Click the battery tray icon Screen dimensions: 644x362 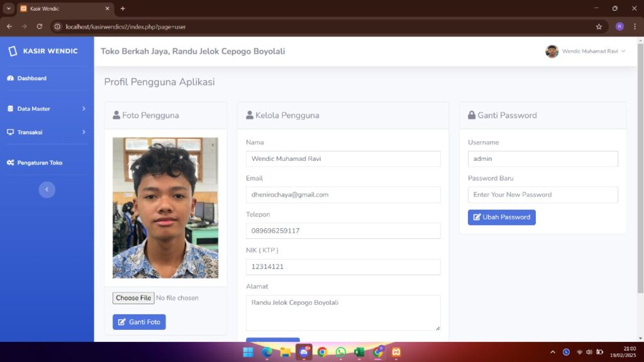tap(600, 352)
